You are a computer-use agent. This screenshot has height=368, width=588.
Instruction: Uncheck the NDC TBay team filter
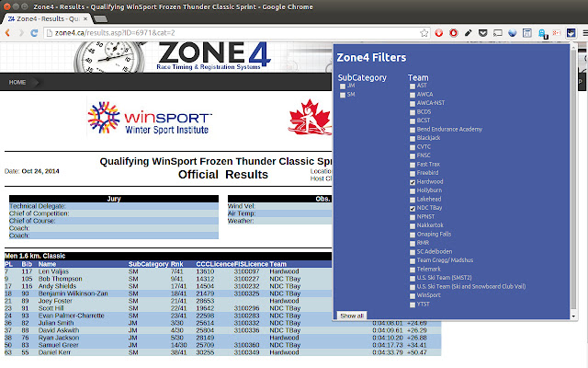[413, 209]
